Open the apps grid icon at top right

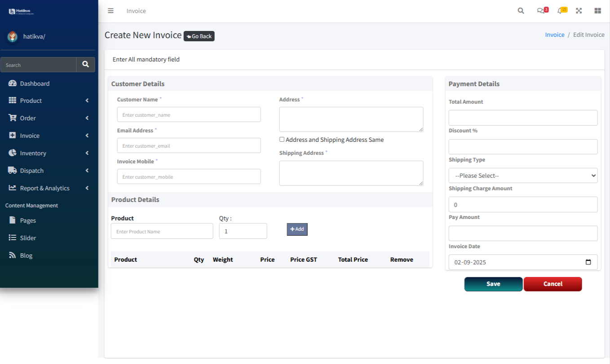coord(597,10)
